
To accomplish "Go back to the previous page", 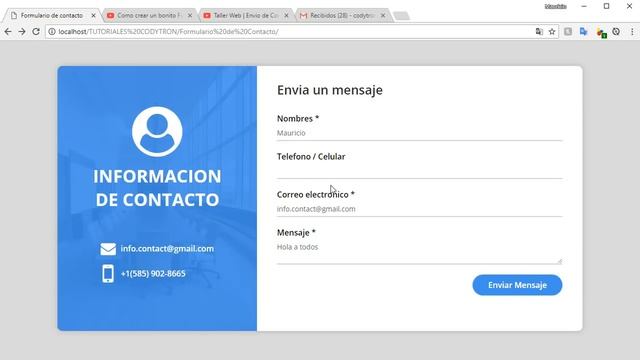I will (x=8, y=31).
